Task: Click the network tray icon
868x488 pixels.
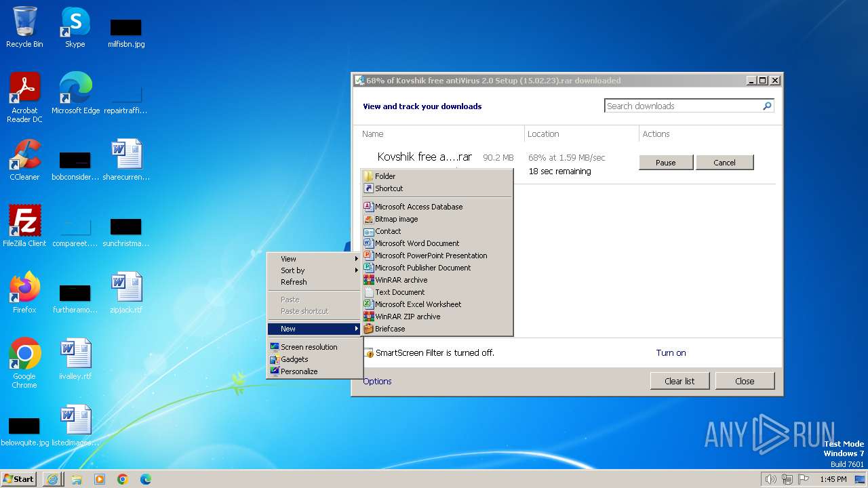Action: (787, 479)
